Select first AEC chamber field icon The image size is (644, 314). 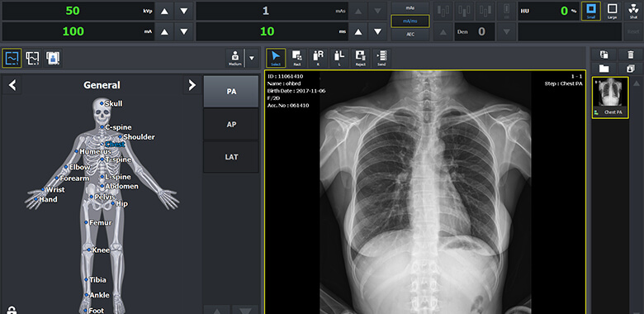[443, 11]
